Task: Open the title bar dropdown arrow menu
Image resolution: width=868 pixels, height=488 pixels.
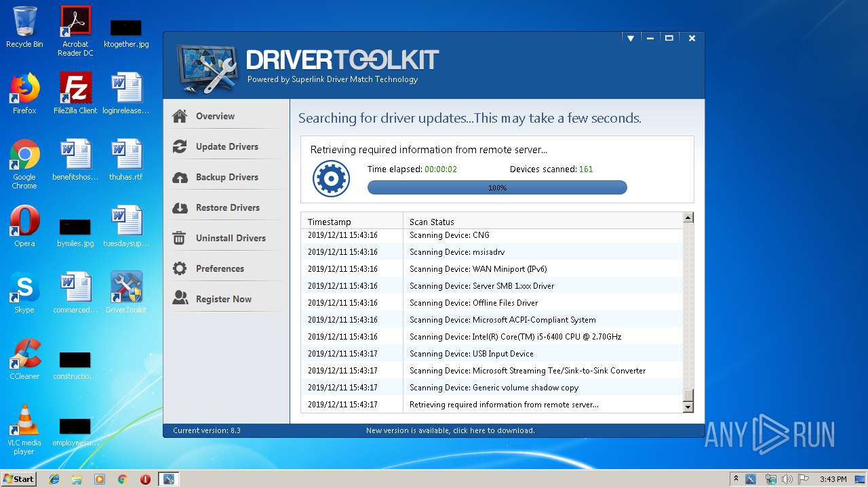Action: coord(631,39)
